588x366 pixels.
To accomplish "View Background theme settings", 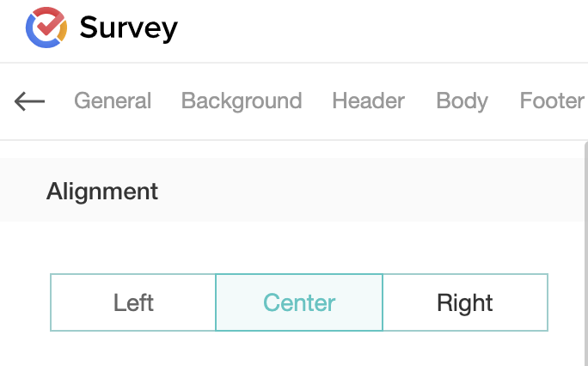I will [242, 101].
